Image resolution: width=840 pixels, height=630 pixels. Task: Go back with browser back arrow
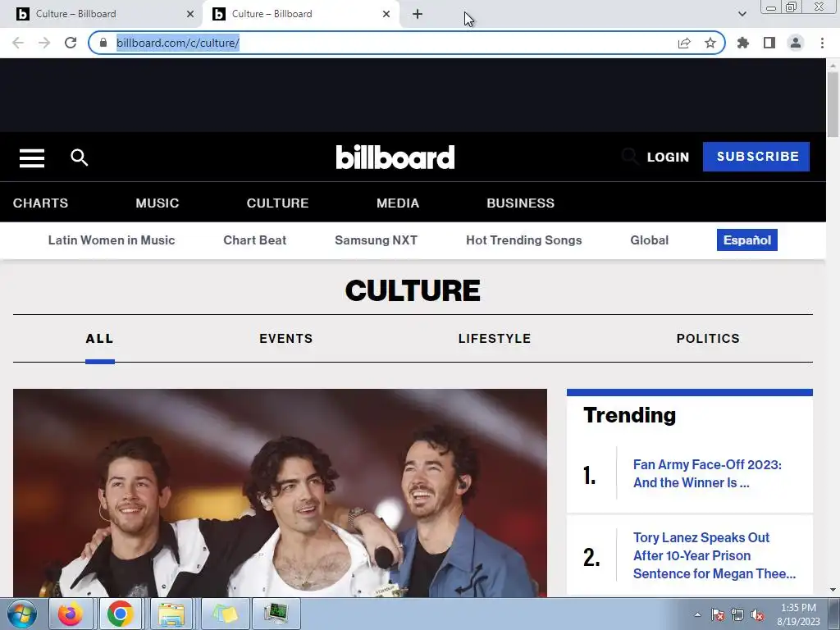point(18,43)
